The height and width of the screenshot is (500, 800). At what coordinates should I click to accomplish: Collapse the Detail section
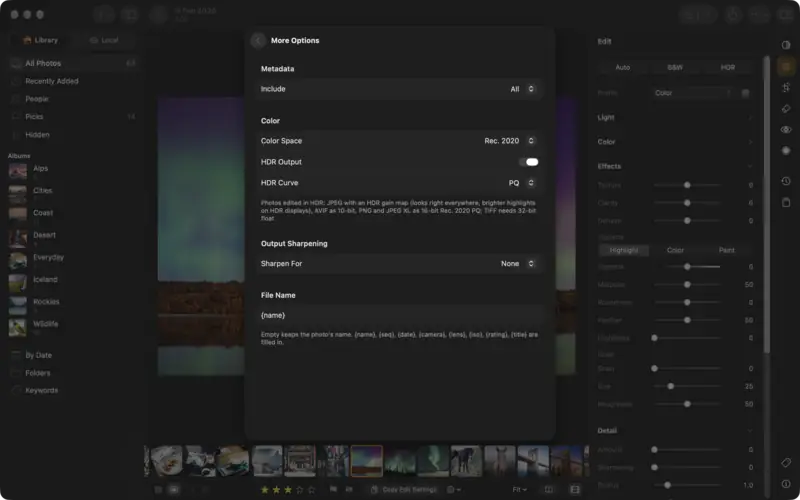[676, 431]
